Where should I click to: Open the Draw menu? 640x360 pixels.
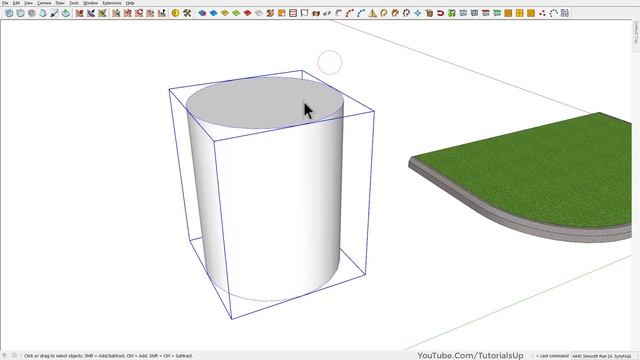point(60,3)
